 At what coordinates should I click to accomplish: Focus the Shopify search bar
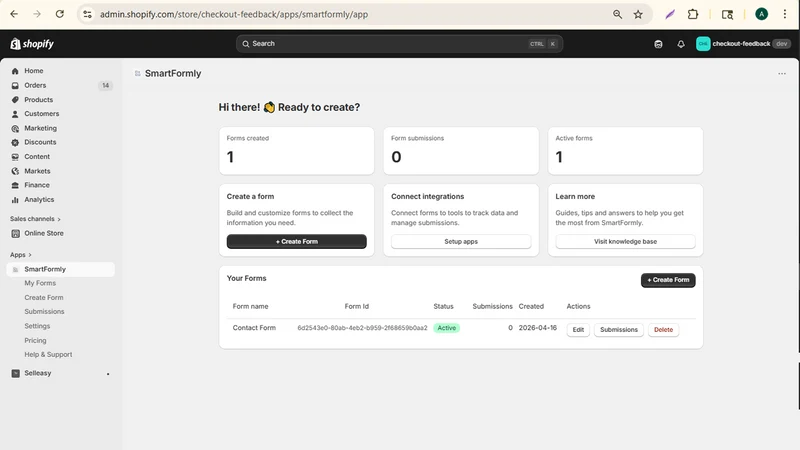coord(399,44)
